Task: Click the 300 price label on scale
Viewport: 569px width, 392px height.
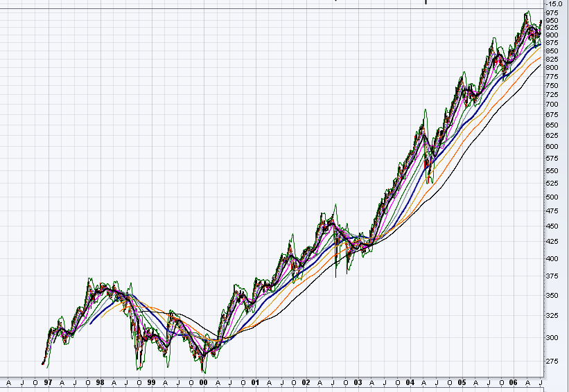Action: (552, 337)
